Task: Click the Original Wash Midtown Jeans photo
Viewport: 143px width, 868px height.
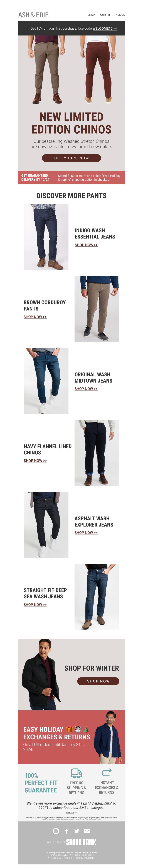Action: (46, 381)
